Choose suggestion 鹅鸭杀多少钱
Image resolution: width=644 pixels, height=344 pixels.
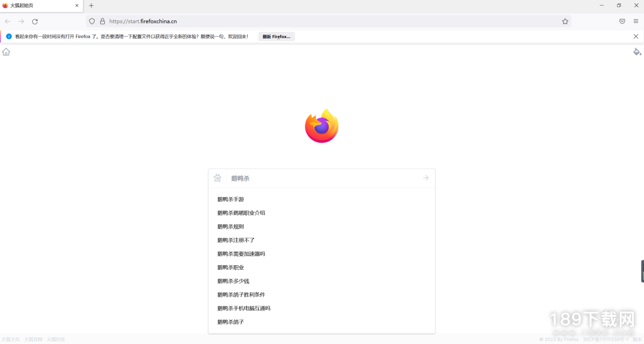click(x=233, y=281)
